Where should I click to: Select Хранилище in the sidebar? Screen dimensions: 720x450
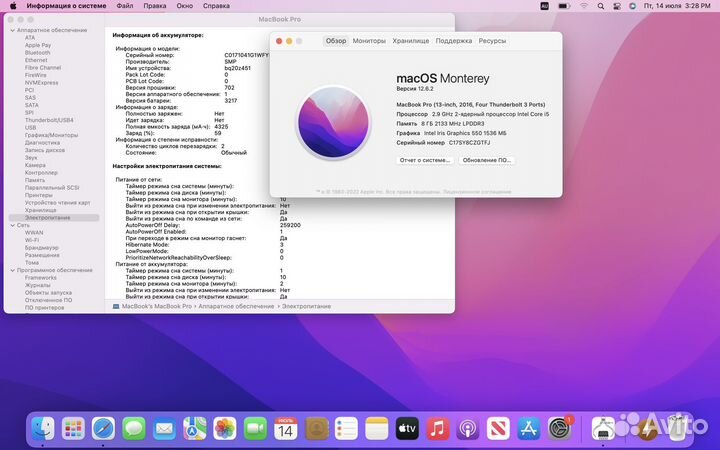coord(40,210)
